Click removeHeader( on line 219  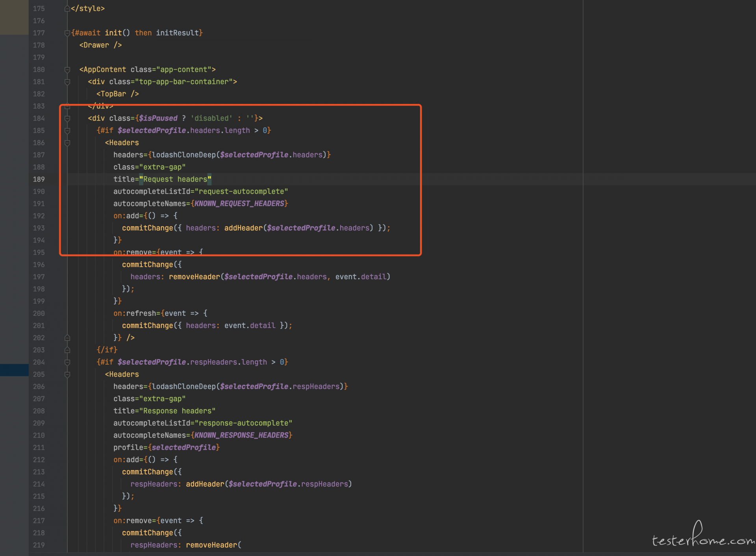(213, 546)
